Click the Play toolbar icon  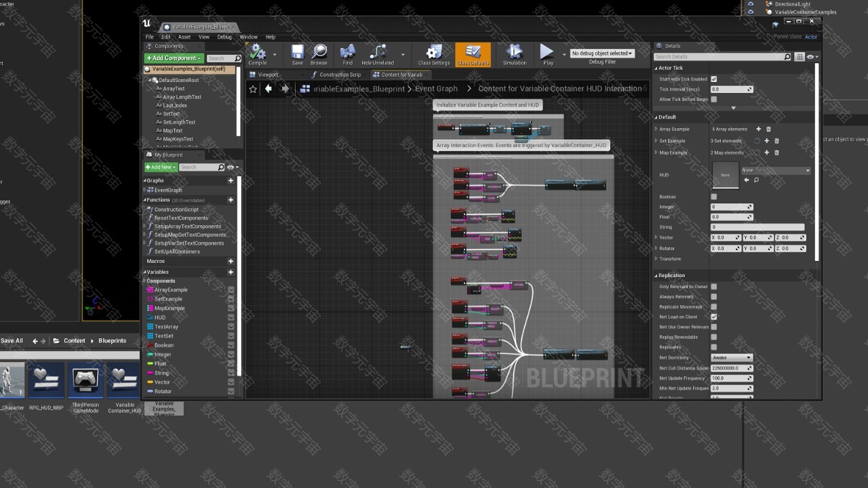pos(547,53)
